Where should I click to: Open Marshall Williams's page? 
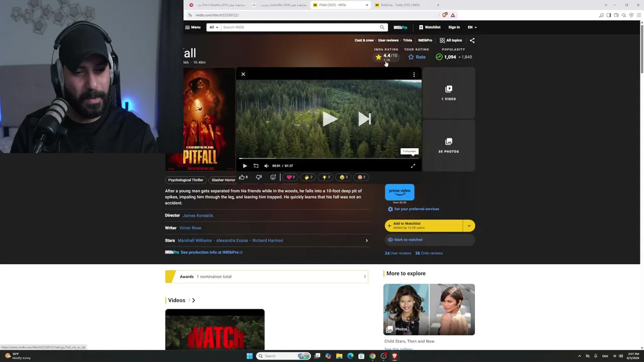pyautogui.click(x=195, y=241)
